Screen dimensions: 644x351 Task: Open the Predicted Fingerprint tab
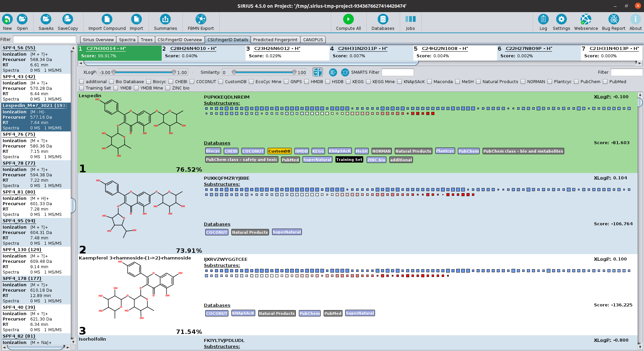point(275,40)
